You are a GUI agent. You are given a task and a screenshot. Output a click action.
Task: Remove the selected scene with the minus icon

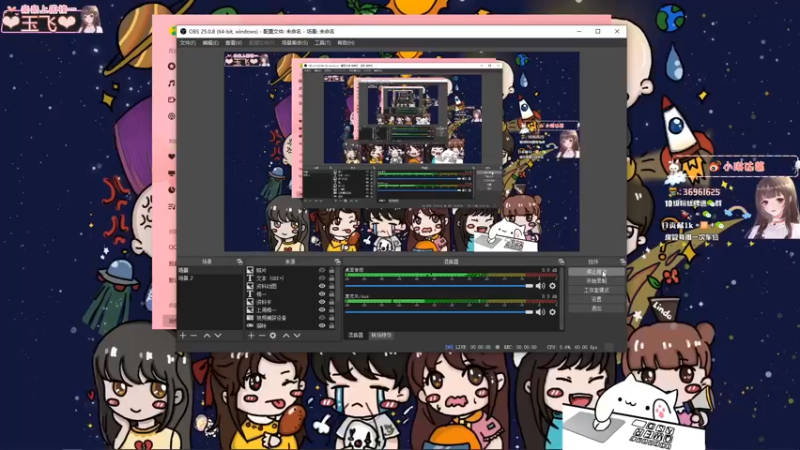pos(194,336)
